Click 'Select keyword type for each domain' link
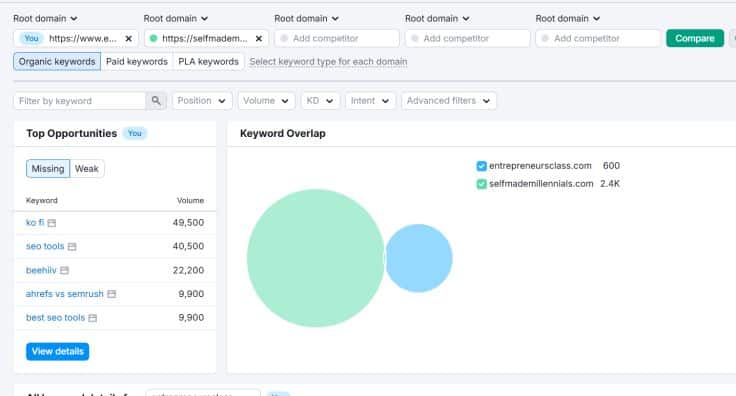This screenshot has width=736, height=396. (328, 62)
